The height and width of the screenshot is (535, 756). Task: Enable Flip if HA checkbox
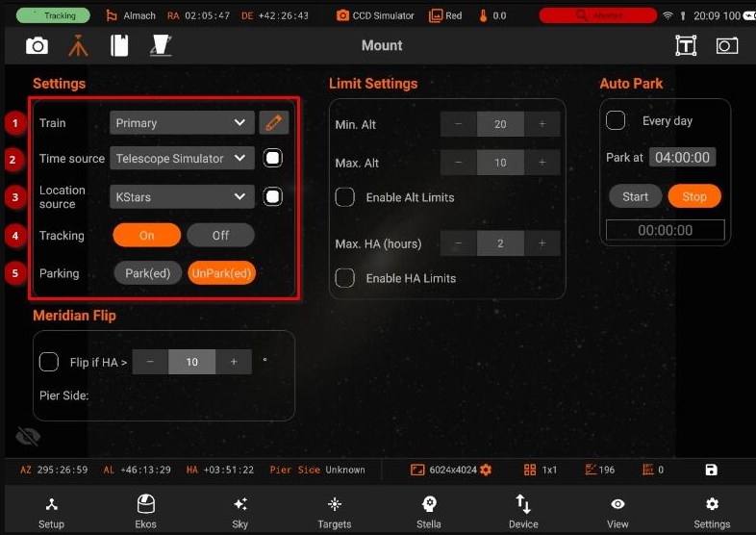click(x=49, y=362)
